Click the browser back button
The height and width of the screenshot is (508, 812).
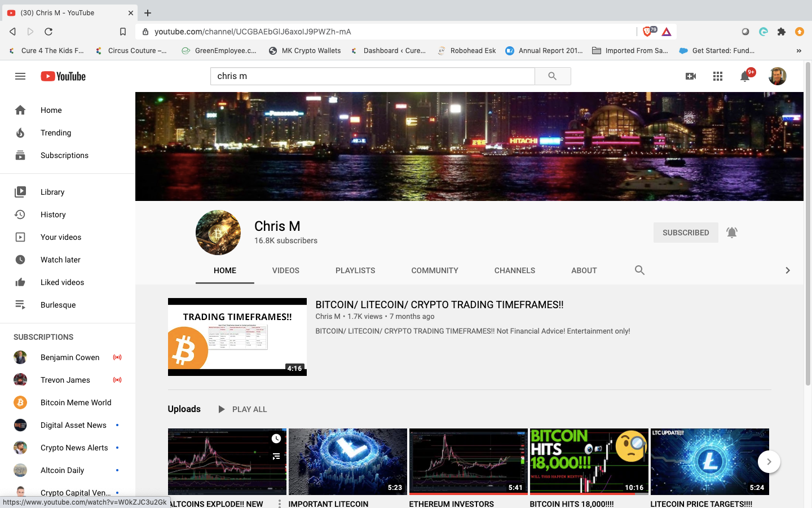tap(12, 32)
